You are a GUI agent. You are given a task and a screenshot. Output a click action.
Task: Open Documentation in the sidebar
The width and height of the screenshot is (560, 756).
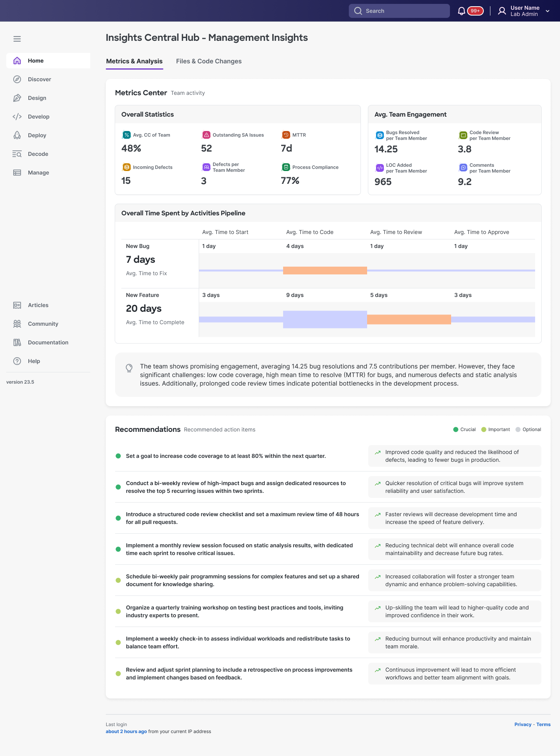(48, 342)
